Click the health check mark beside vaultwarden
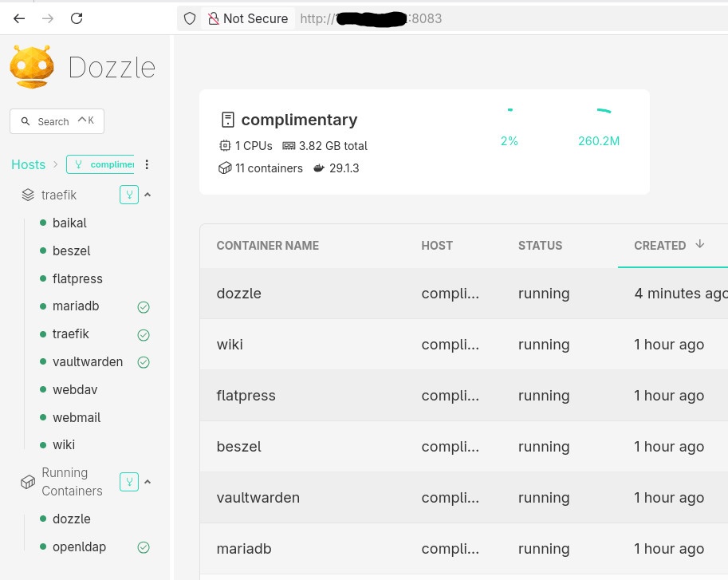The height and width of the screenshot is (580, 728). pyautogui.click(x=144, y=362)
